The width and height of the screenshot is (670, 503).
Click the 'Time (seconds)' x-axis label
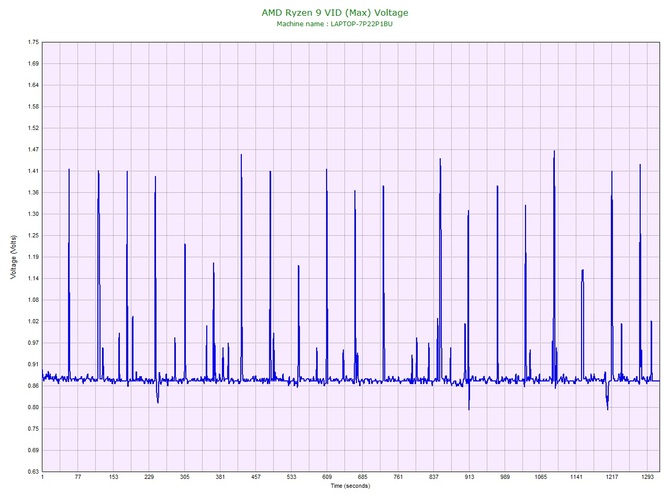[x=350, y=486]
